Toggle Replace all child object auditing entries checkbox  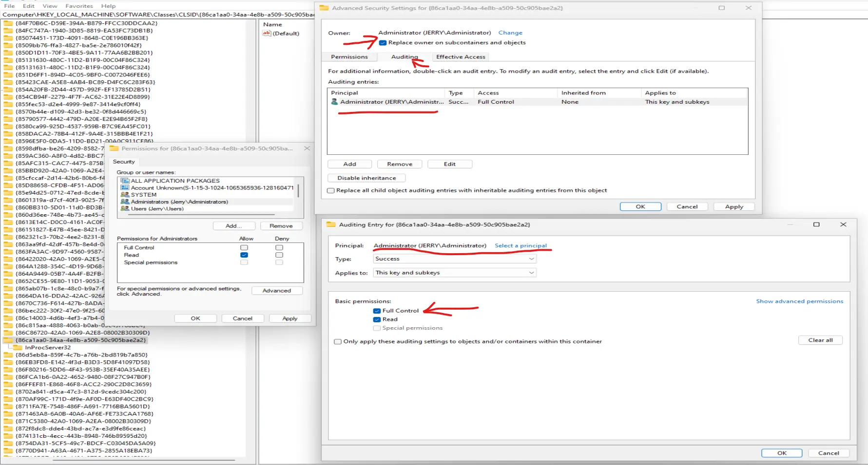coord(331,190)
